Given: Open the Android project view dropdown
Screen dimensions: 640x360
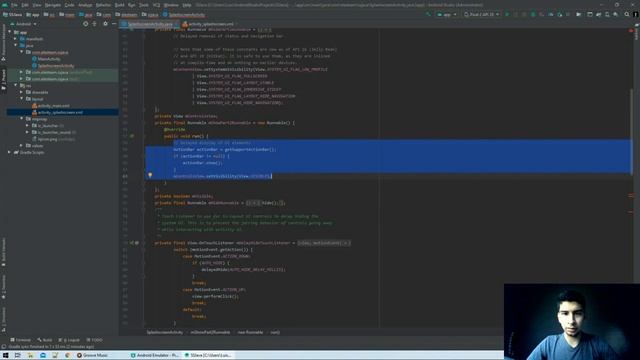Looking at the screenshot, I should coord(24,24).
